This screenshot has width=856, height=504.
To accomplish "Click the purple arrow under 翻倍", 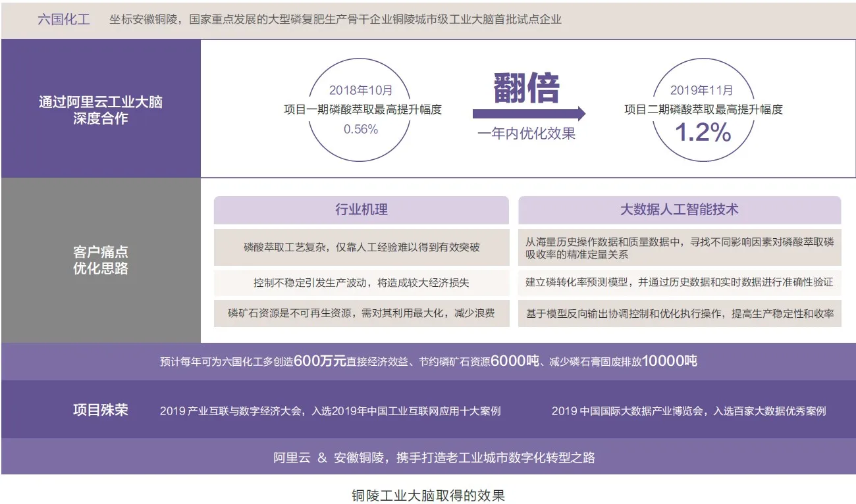I will pos(529,113).
